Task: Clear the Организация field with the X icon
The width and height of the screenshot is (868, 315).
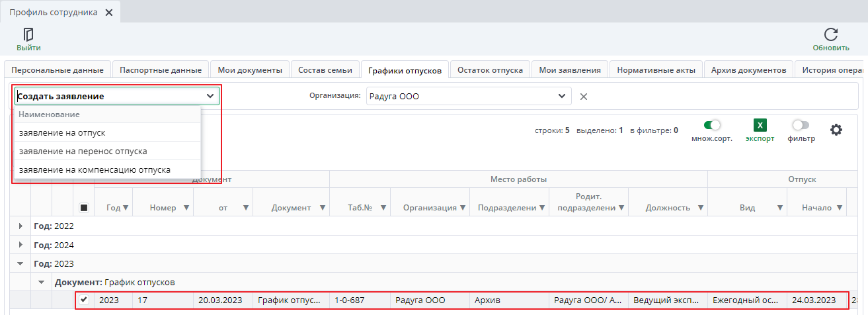Action: [x=584, y=96]
